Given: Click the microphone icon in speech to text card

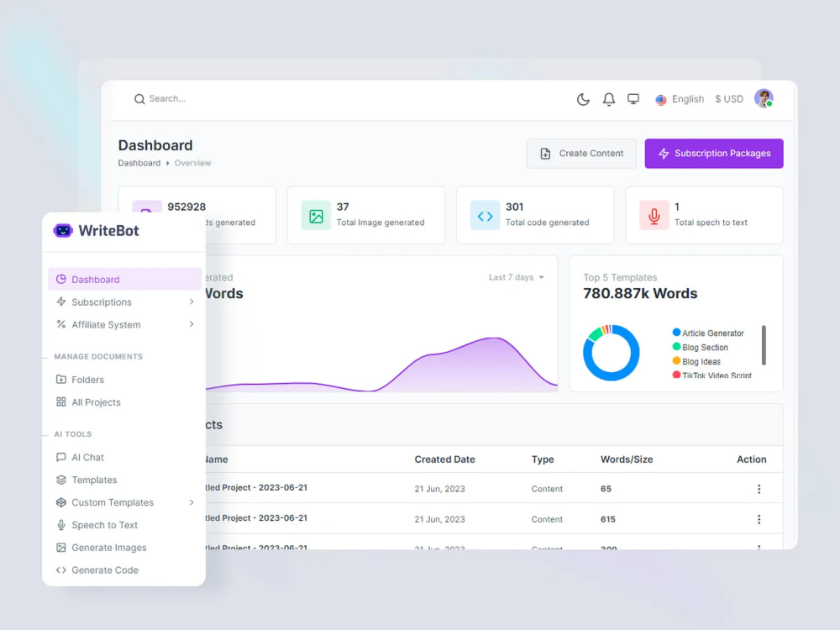Looking at the screenshot, I should 654,215.
